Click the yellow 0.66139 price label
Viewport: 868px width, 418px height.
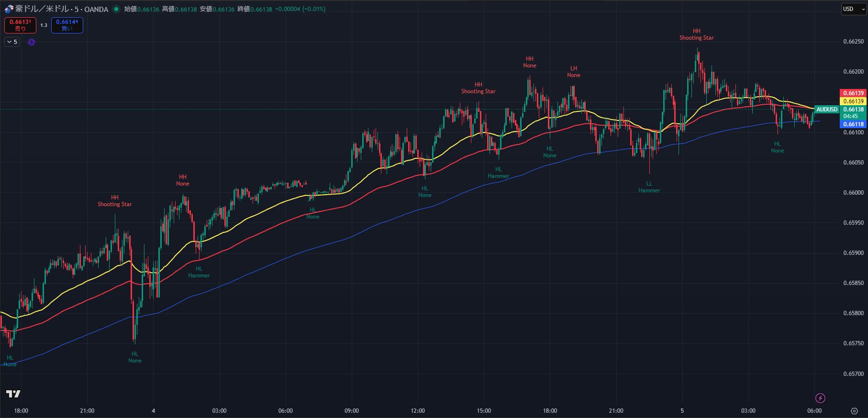tap(853, 101)
